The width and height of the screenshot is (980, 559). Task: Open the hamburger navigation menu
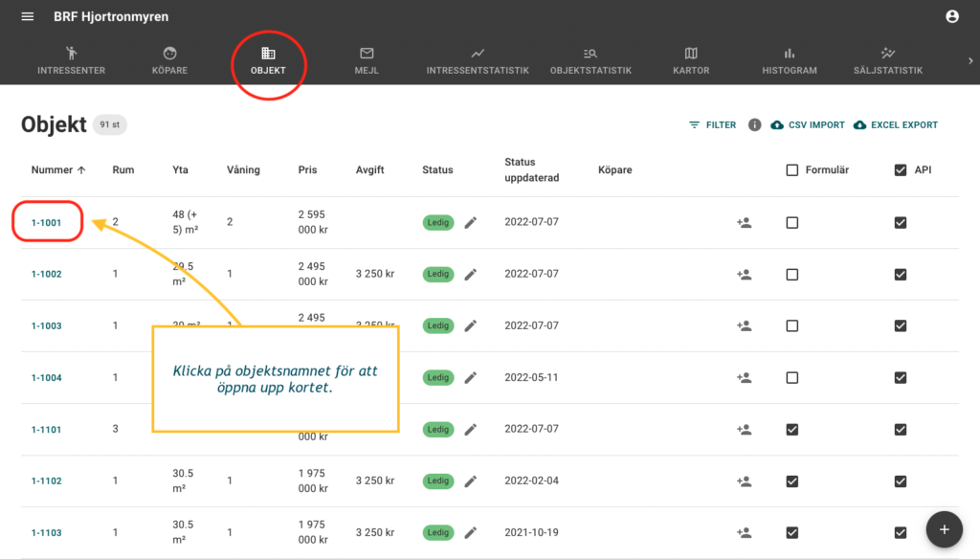pyautogui.click(x=28, y=17)
